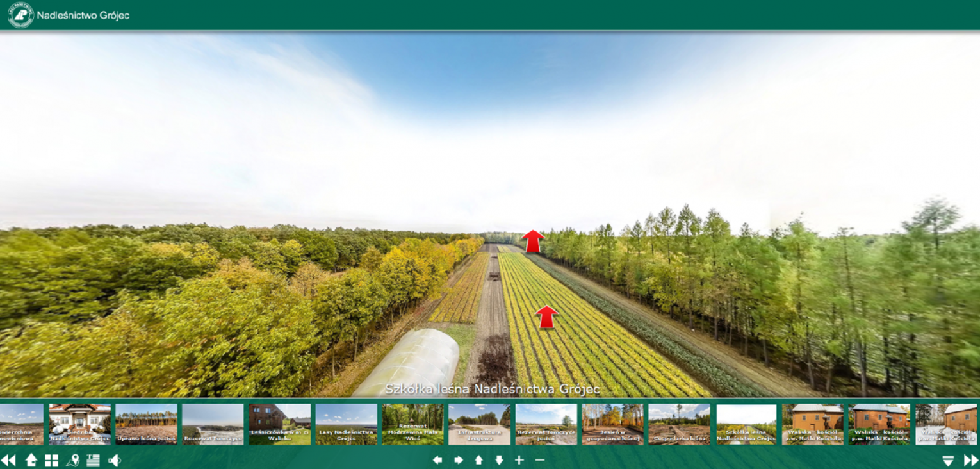This screenshot has height=469, width=980.
Task: Tilt the view down with arrow
Action: (x=499, y=460)
